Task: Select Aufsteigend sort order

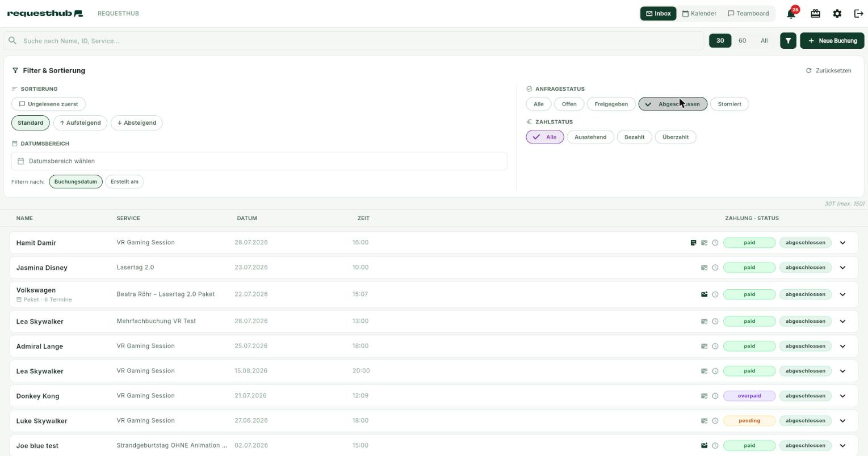Action: coord(80,123)
